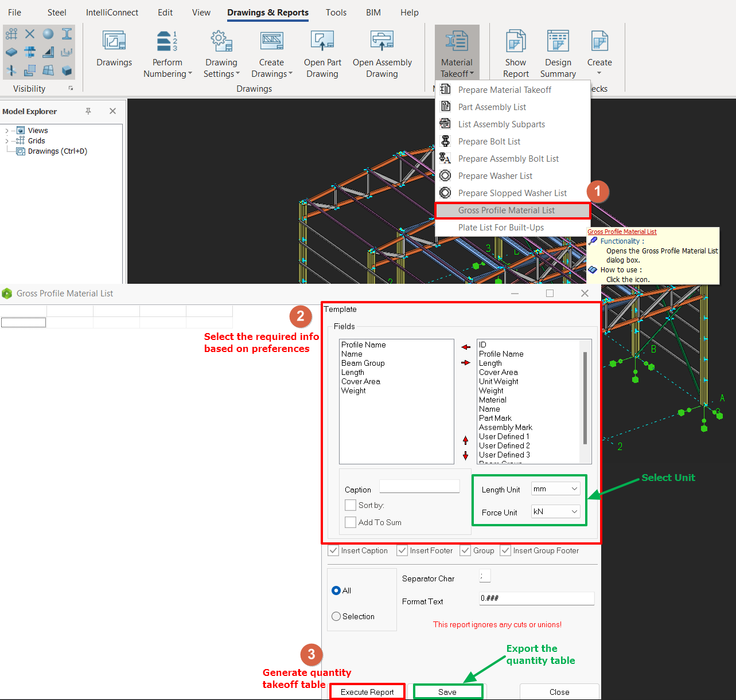Open the Length Unit dropdown
Image resolution: width=736 pixels, height=700 pixels.
555,489
